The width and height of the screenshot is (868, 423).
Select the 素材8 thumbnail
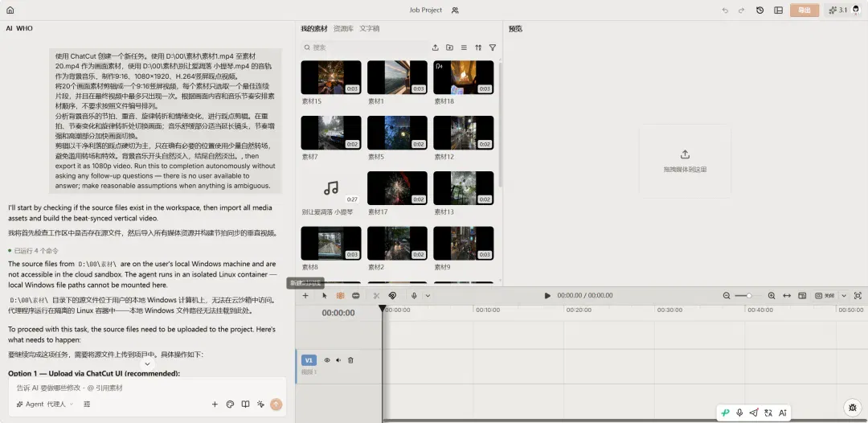coord(331,244)
